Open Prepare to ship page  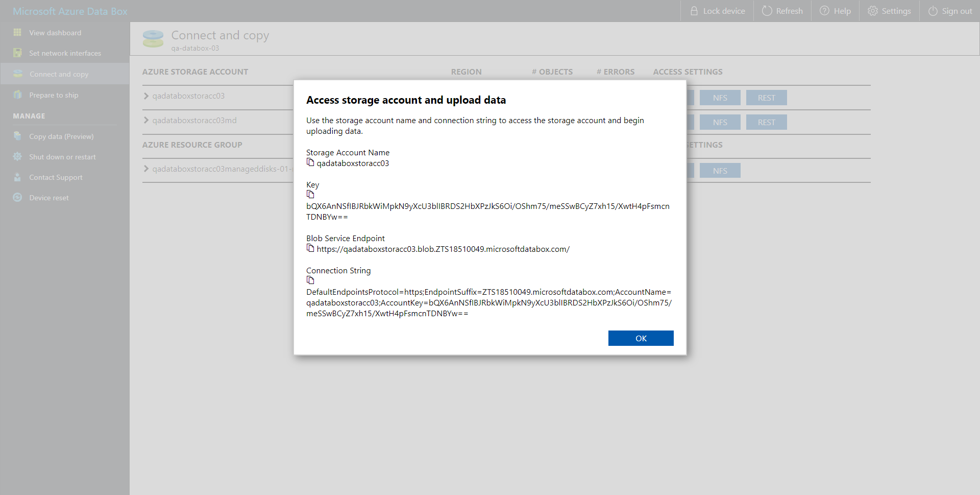[54, 95]
